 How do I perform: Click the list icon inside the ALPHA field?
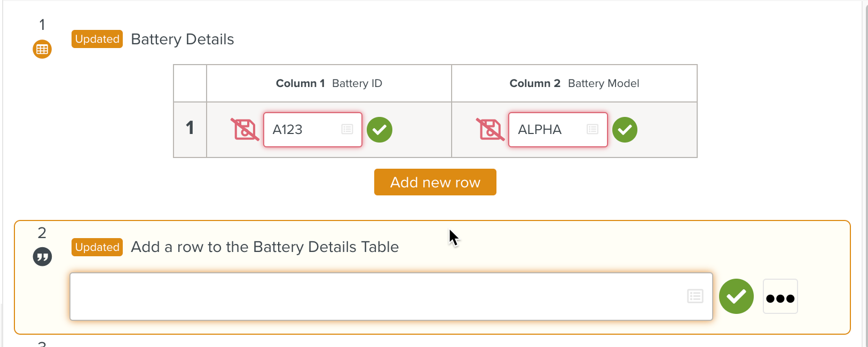(592, 129)
